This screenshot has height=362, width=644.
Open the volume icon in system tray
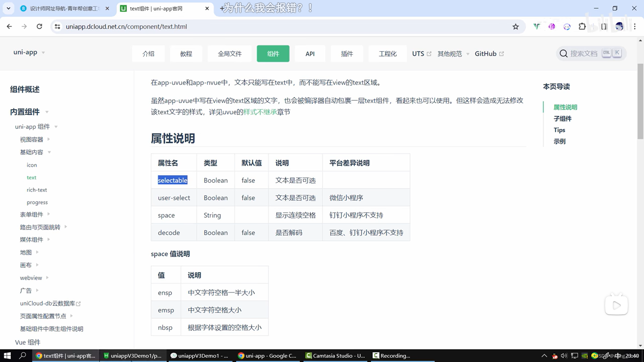564,356
